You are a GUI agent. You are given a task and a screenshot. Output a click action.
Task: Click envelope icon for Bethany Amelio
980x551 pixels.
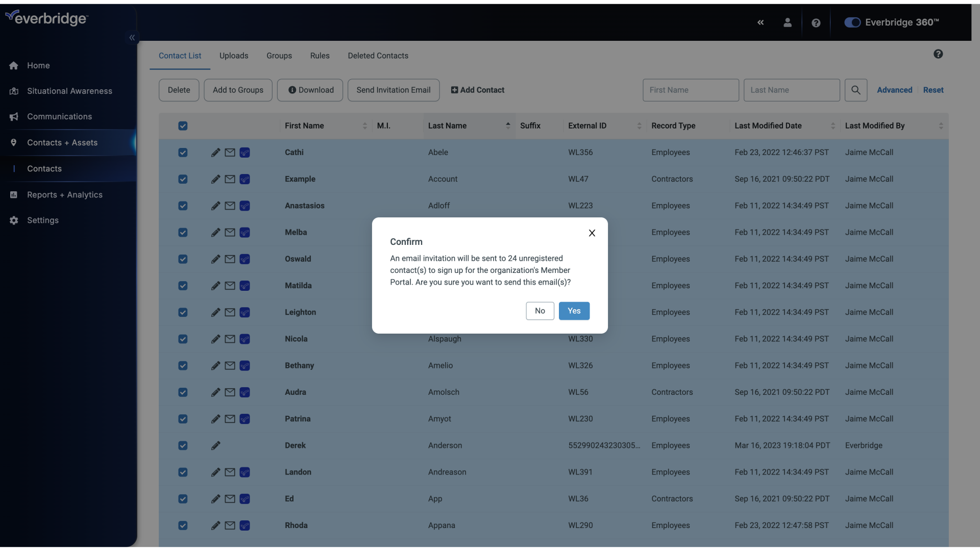230,365
